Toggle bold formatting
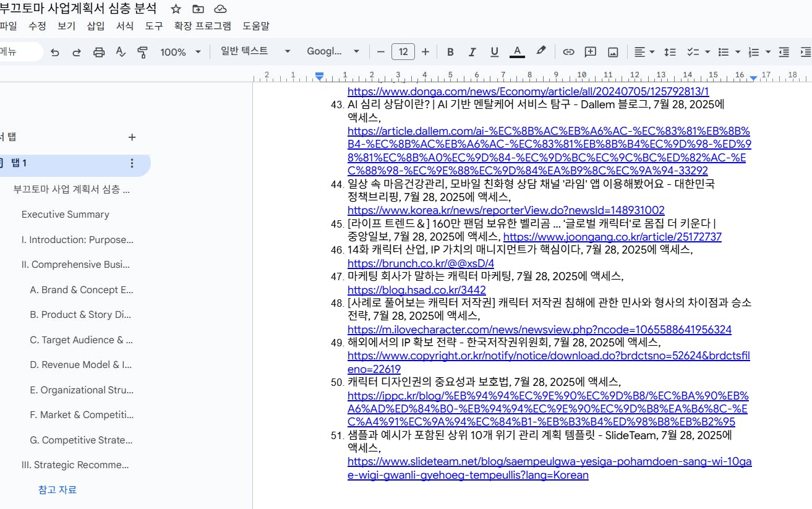The height and width of the screenshot is (509, 812). click(450, 52)
